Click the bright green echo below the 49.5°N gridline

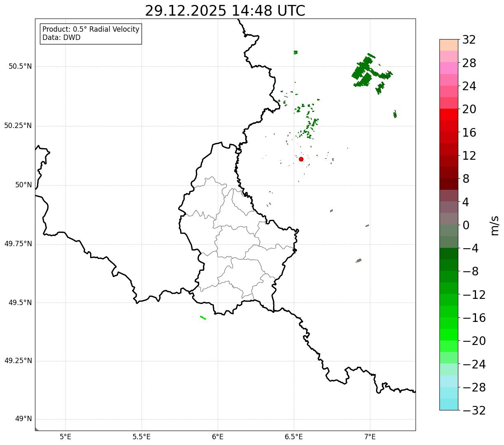(x=203, y=317)
